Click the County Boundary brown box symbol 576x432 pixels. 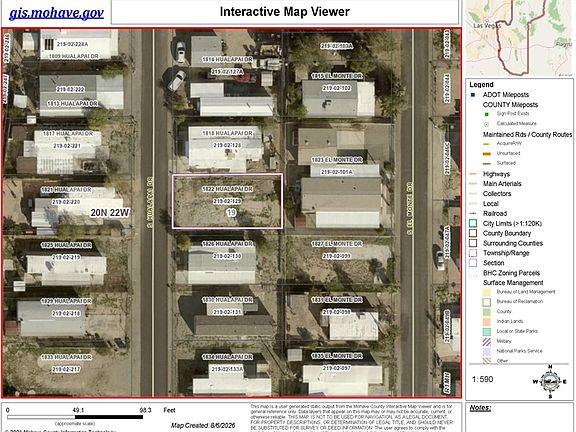coord(473,233)
